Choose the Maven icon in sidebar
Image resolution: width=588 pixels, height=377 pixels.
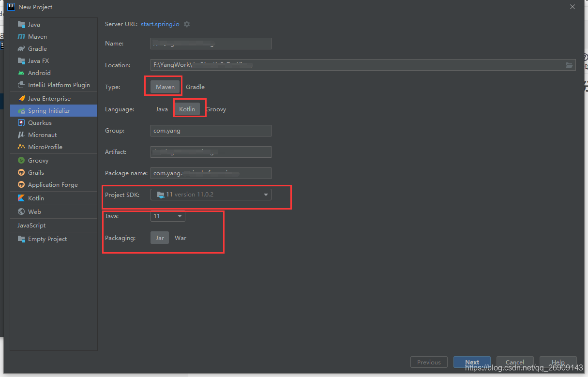(x=21, y=36)
